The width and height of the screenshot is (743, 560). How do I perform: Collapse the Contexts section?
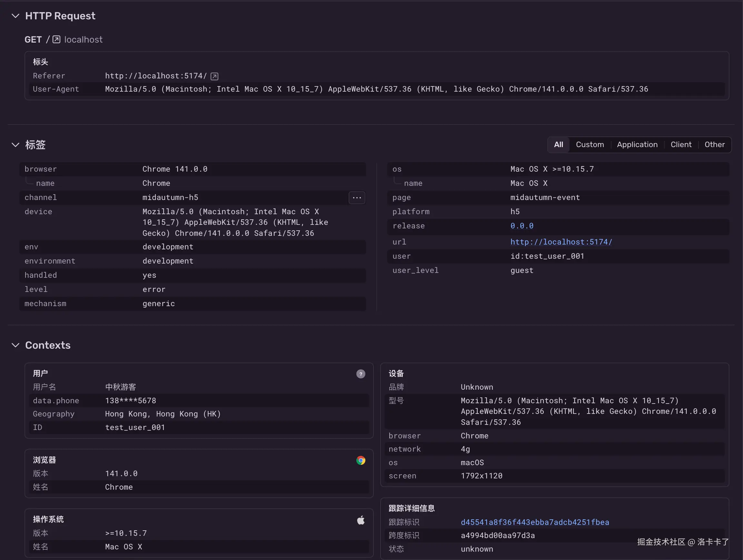[x=15, y=345]
